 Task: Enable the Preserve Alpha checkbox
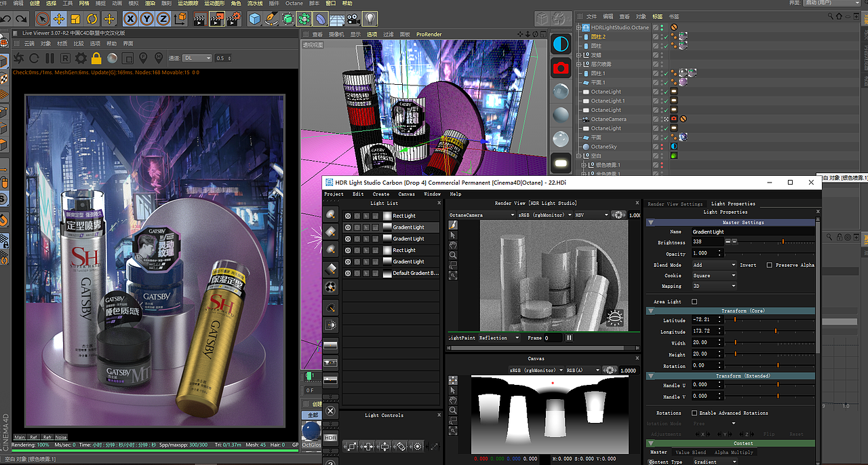769,265
